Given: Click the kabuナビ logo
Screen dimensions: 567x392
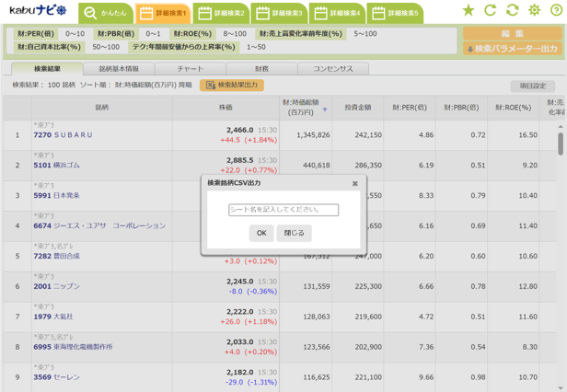Looking at the screenshot, I should 38,10.
